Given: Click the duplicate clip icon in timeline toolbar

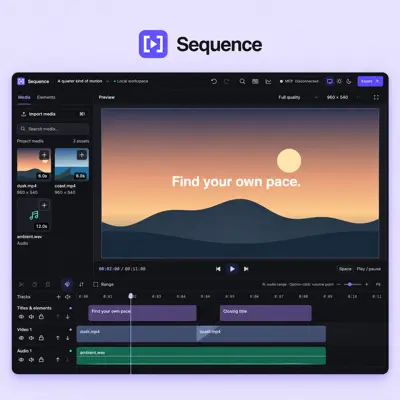Looking at the screenshot, I should [34, 284].
